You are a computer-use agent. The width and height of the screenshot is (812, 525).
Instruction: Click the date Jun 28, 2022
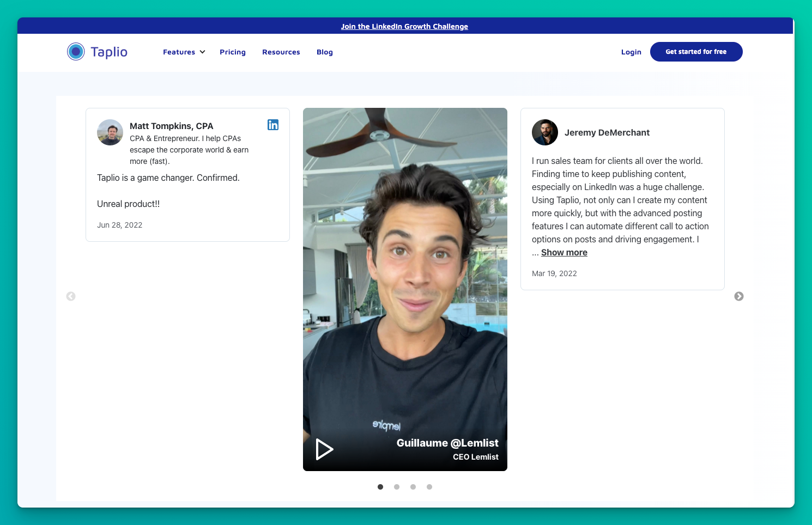click(x=119, y=225)
